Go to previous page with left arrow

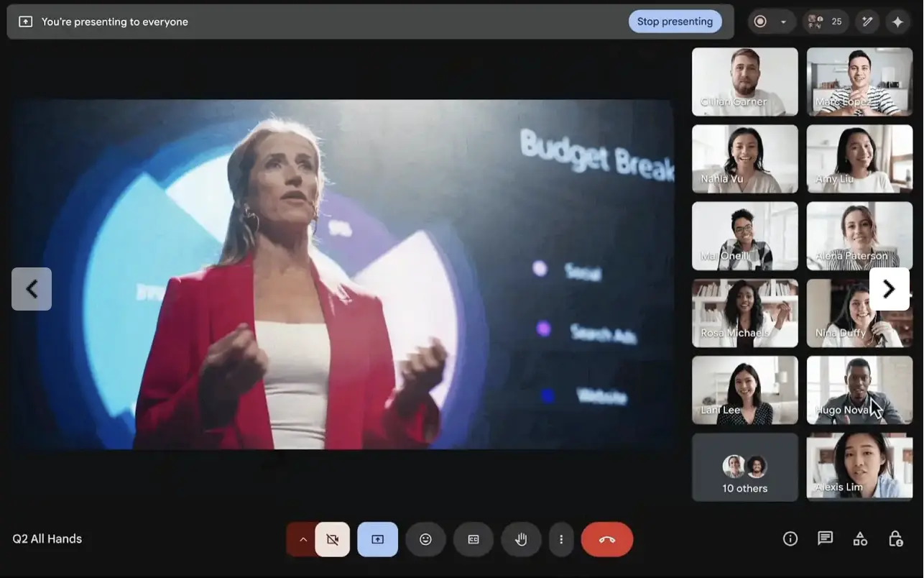pos(32,289)
